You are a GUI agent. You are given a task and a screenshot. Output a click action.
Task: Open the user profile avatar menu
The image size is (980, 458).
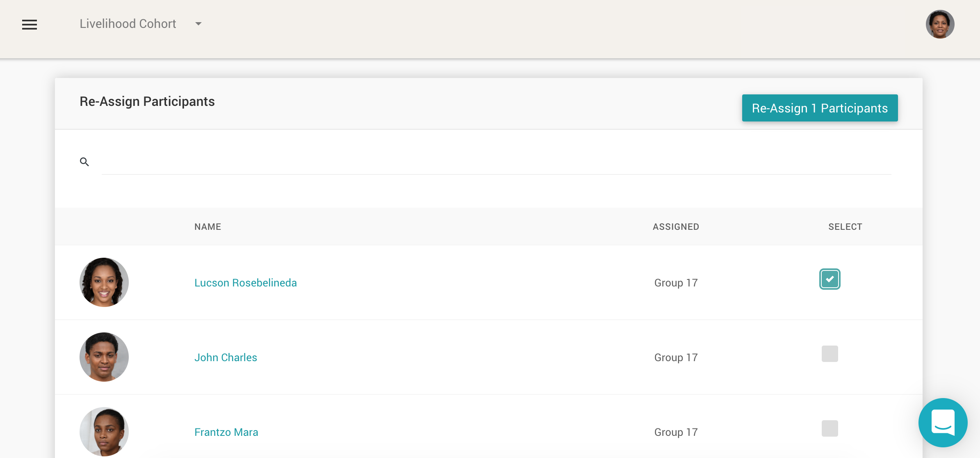pyautogui.click(x=940, y=24)
